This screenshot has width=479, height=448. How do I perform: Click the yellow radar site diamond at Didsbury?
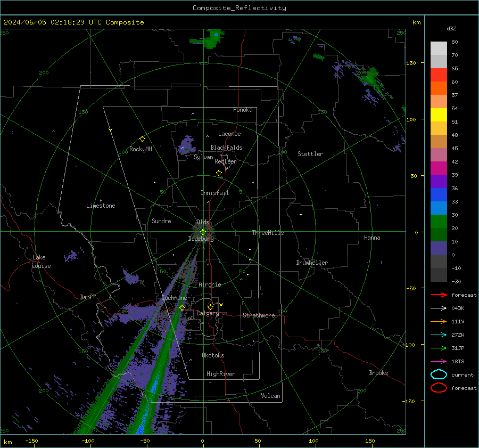coord(203,232)
